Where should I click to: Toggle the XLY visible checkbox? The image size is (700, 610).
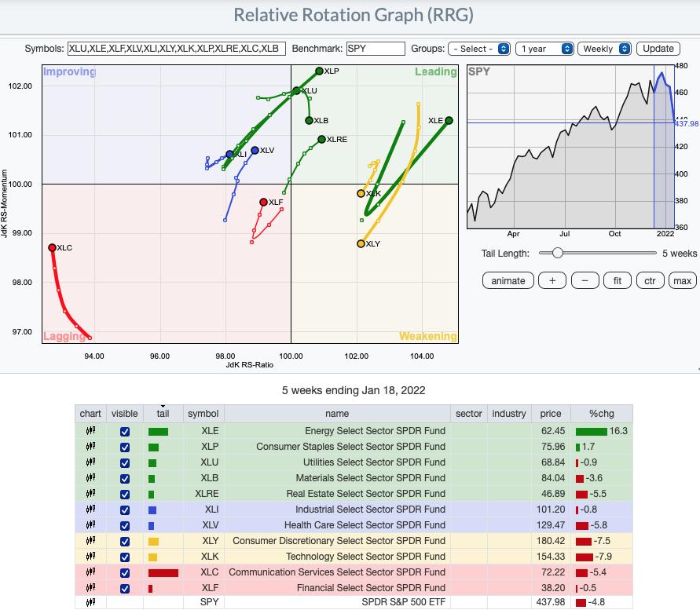(124, 541)
